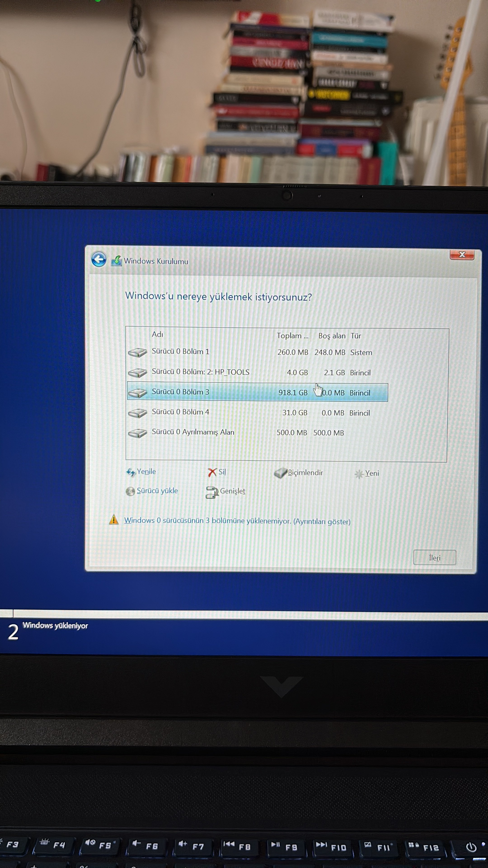Click the Tür column header
The image size is (488, 868).
pos(356,336)
